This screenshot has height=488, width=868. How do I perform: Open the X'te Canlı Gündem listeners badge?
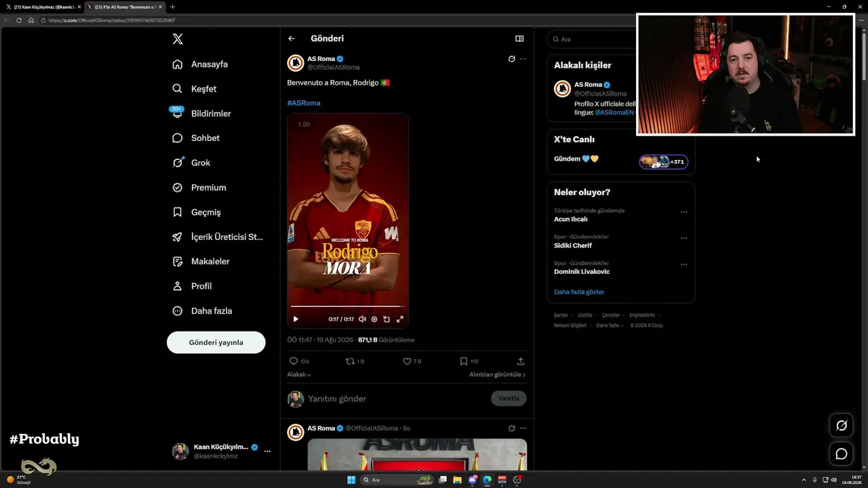[x=663, y=161]
